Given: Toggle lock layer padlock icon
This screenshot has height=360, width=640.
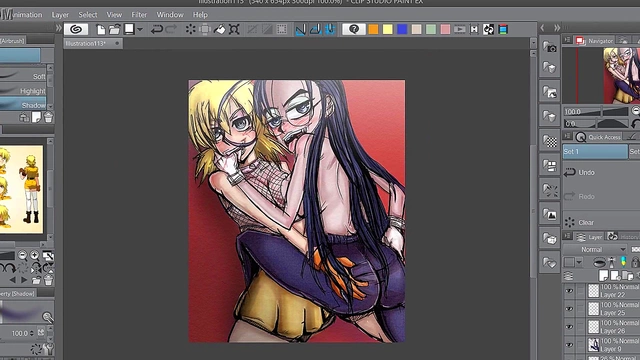Looking at the screenshot, I should click(x=635, y=262).
